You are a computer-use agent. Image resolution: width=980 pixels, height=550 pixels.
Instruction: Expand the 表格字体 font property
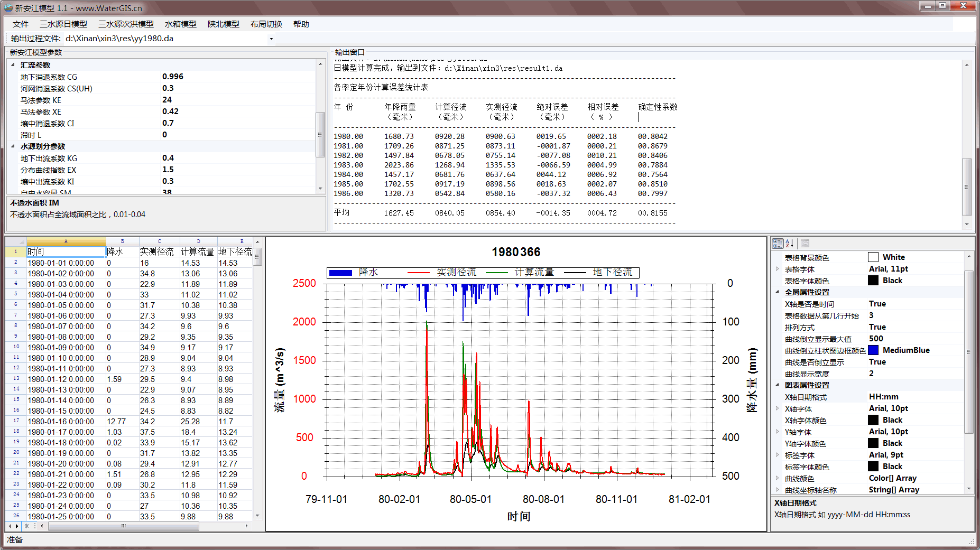click(x=777, y=269)
